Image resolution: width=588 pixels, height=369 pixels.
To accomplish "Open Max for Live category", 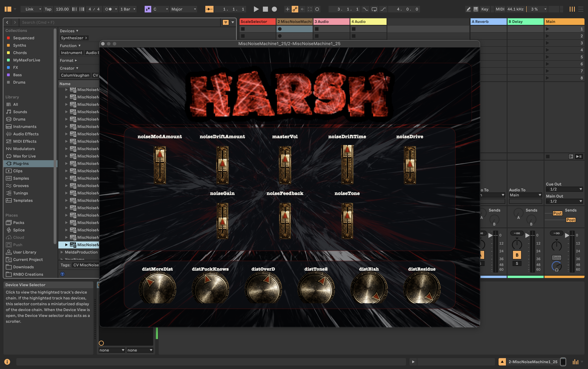I will (x=24, y=156).
